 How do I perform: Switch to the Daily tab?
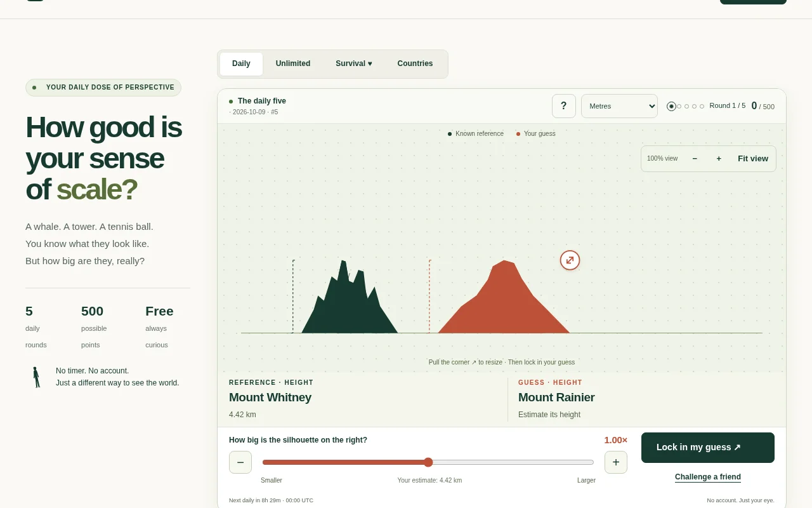(241, 63)
